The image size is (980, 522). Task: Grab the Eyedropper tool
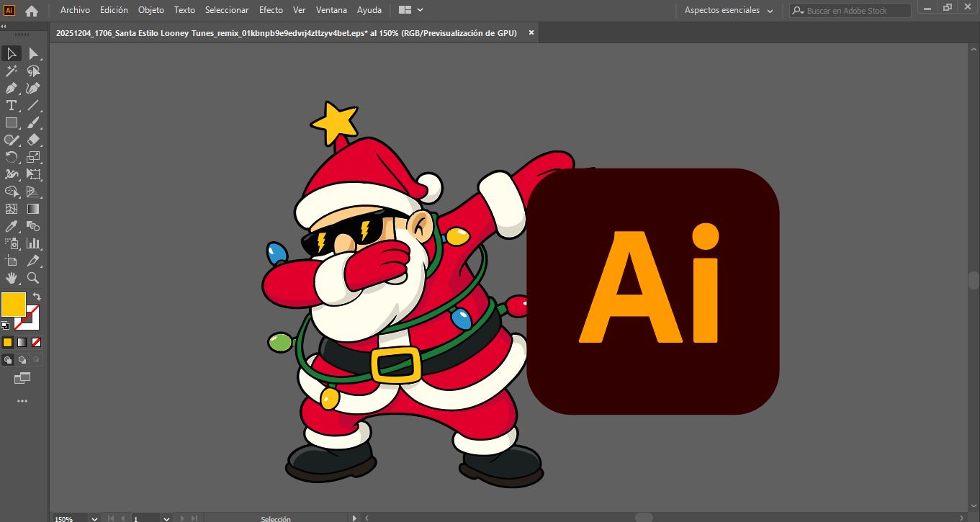click(11, 228)
